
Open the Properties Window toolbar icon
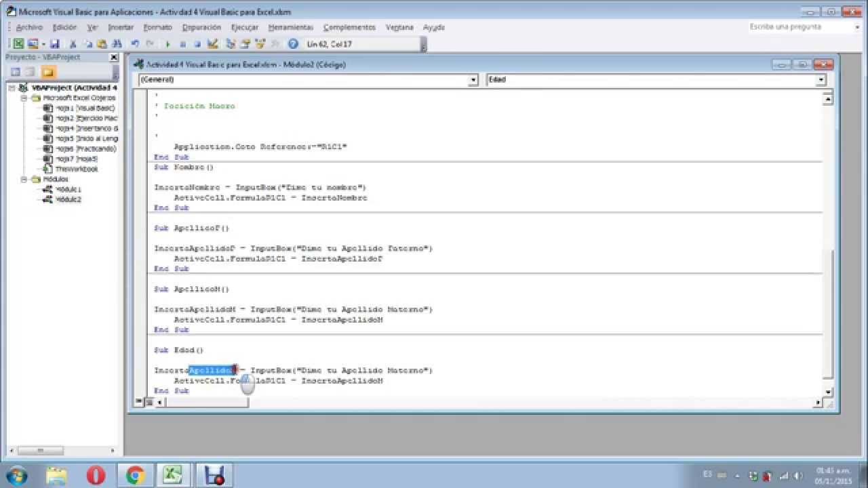click(245, 44)
